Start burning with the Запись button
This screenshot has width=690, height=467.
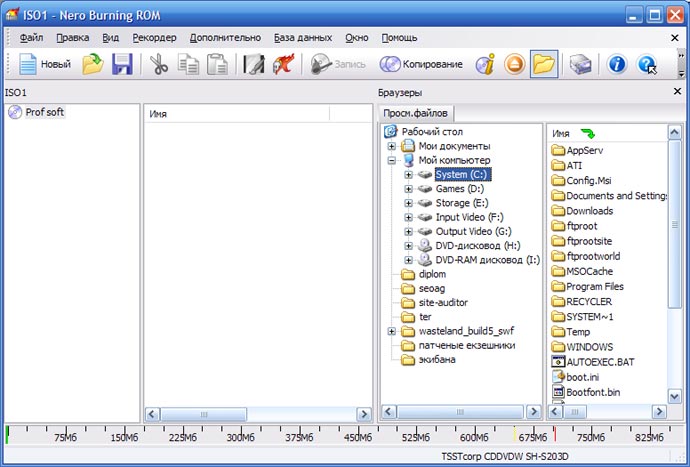pyautogui.click(x=338, y=64)
